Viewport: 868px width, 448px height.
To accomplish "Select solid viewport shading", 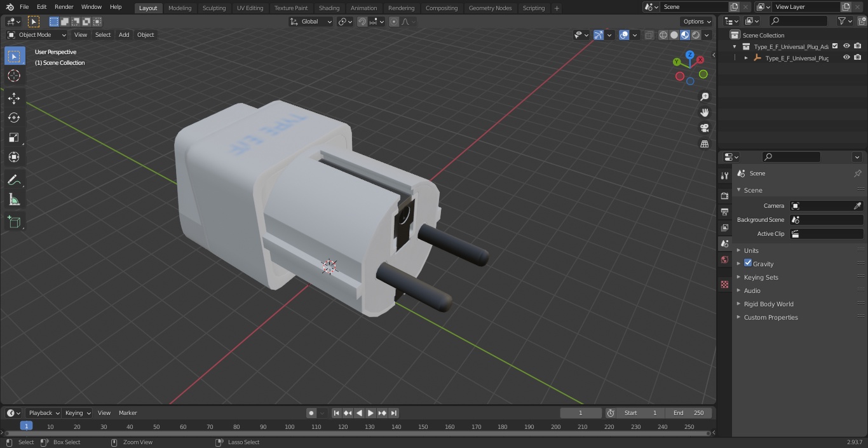I will point(674,35).
